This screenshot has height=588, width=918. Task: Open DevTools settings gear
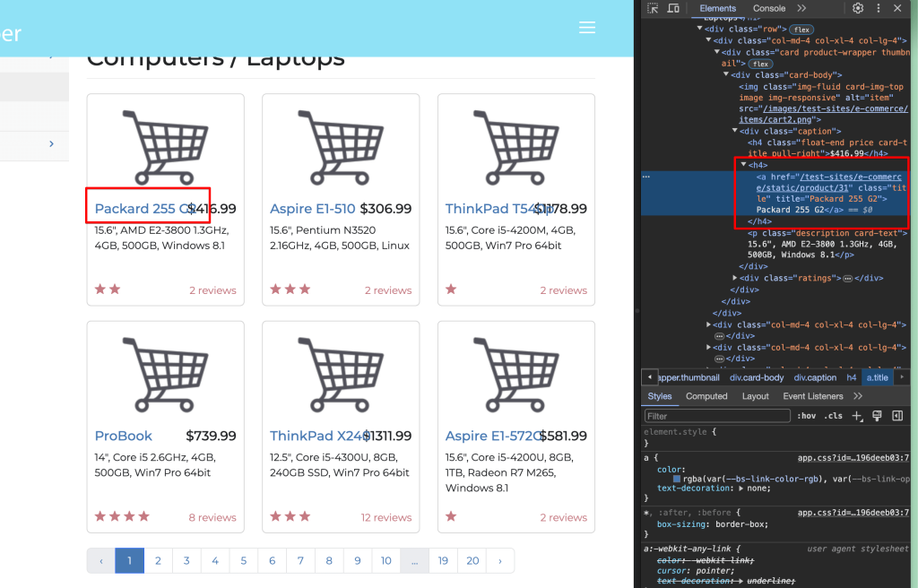coord(857,8)
